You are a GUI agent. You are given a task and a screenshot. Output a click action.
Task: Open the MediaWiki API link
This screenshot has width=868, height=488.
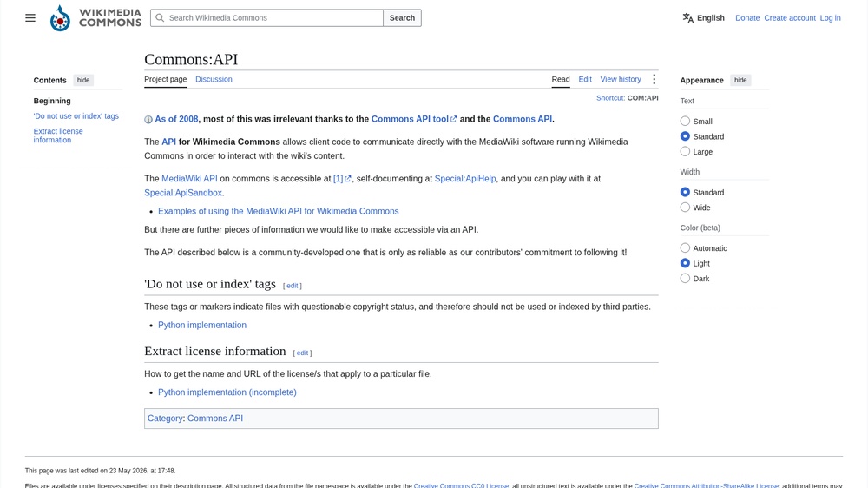(189, 178)
